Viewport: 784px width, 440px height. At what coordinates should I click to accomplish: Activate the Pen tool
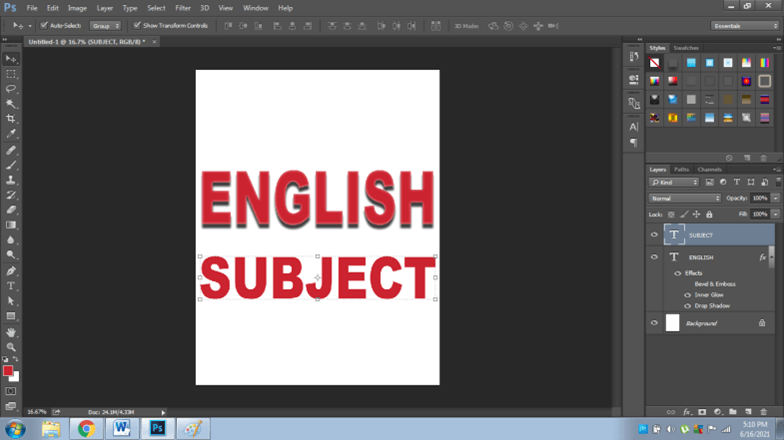(11, 271)
